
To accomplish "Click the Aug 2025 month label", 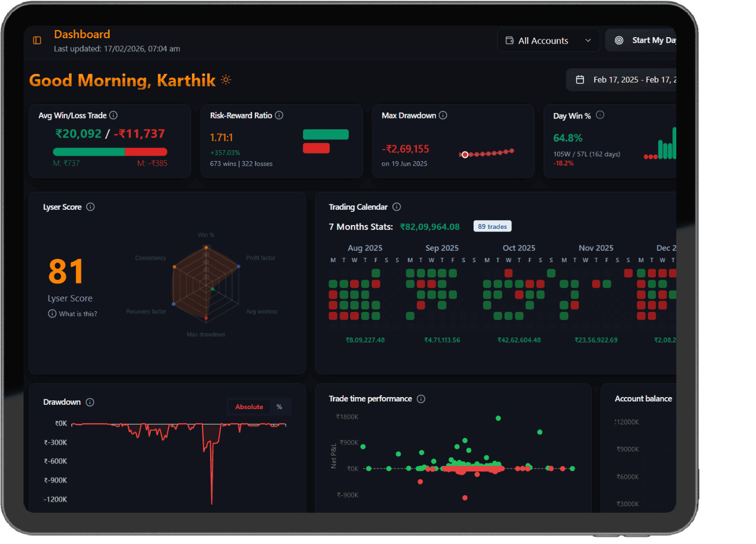I will [365, 248].
